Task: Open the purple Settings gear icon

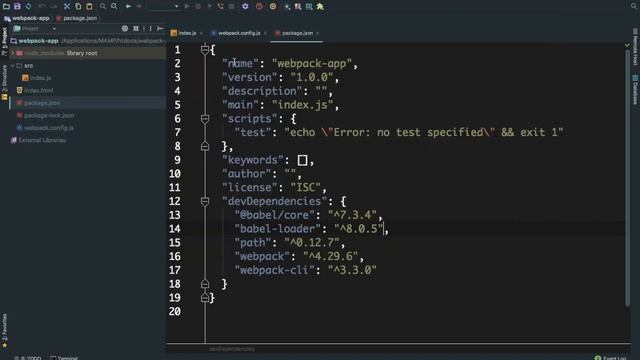Action: 245,7
